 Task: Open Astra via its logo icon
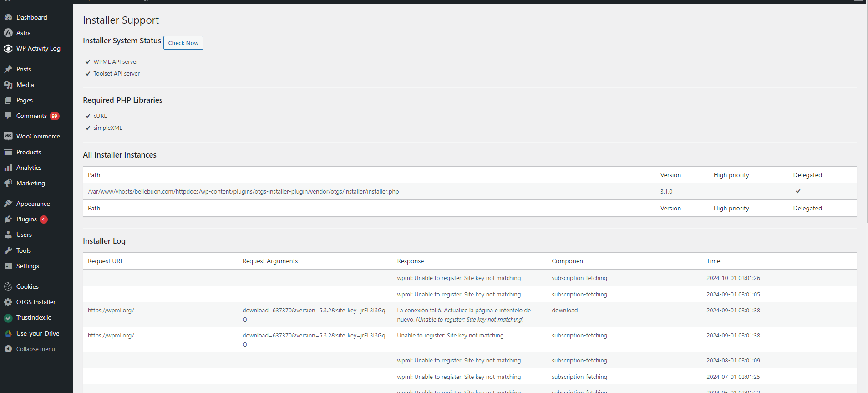click(8, 33)
